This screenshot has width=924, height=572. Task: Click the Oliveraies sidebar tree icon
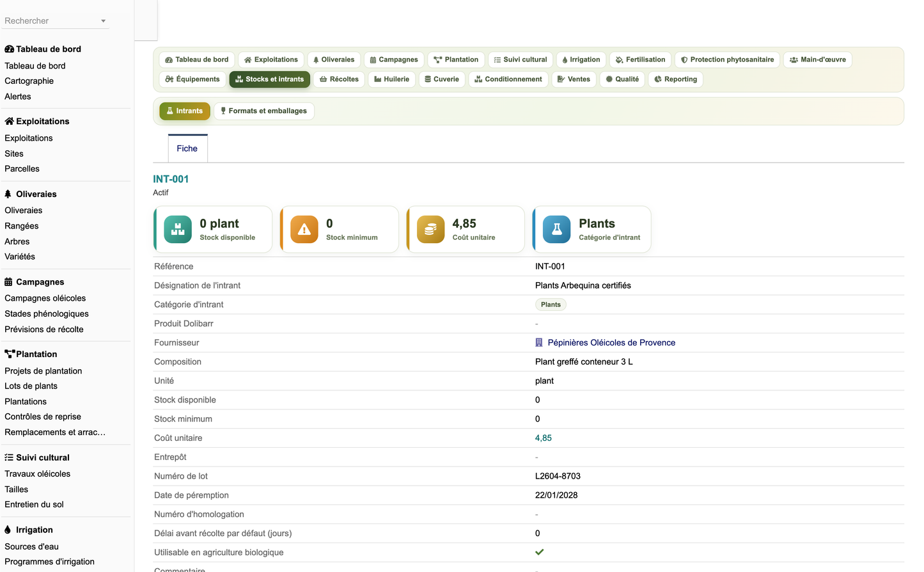point(8,194)
